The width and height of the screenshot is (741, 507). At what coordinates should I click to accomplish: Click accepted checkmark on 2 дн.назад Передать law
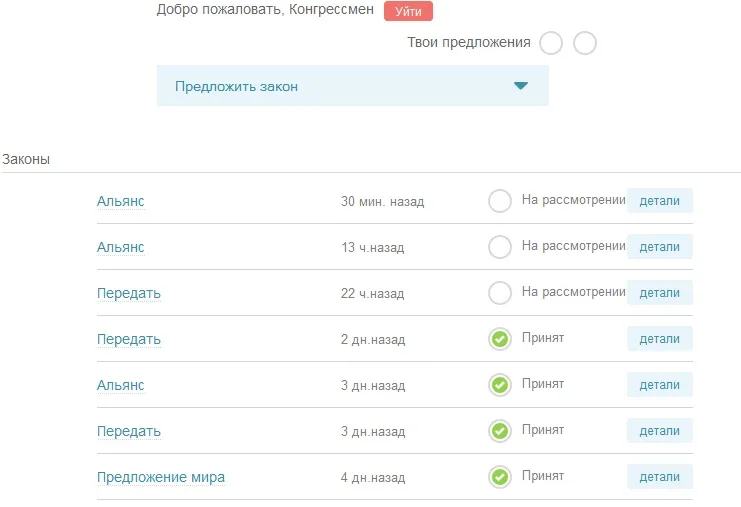[x=500, y=339]
